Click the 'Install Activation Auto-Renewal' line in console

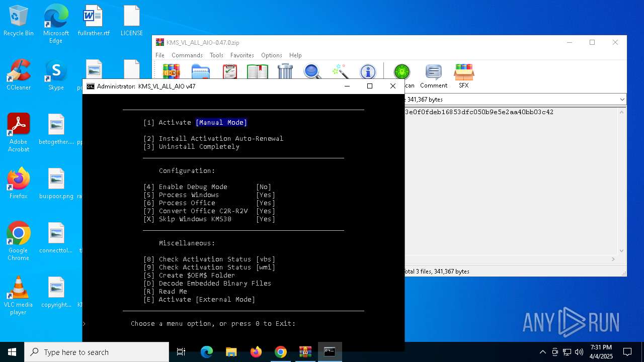213,139
